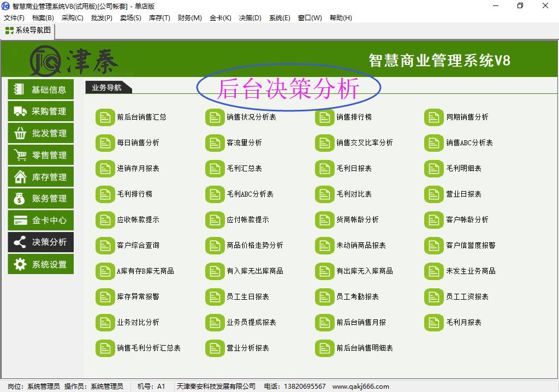Click the 后台决策分析 title banner
This screenshot has width=559, height=392.
288,88
